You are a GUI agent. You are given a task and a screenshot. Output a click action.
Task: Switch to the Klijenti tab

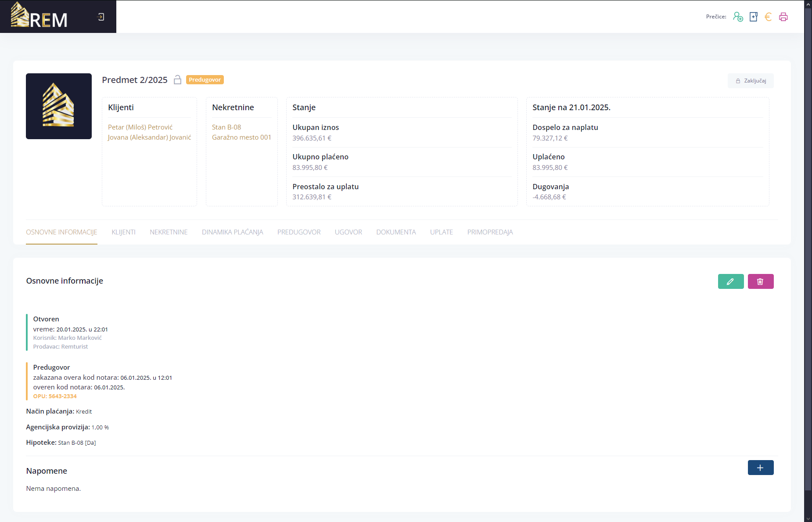click(123, 232)
